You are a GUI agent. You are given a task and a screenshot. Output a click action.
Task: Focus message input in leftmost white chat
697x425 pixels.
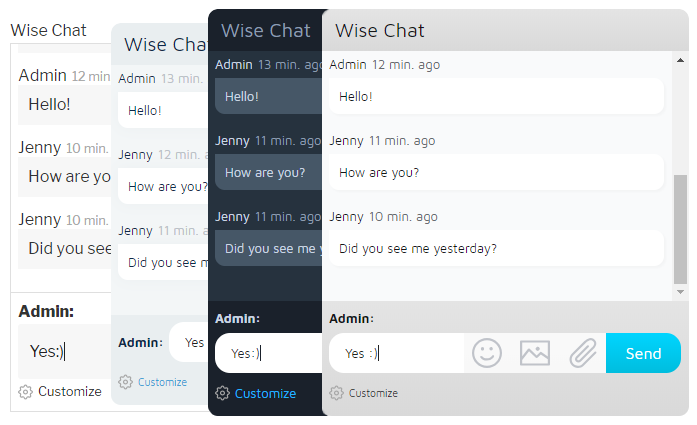pyautogui.click(x=62, y=351)
